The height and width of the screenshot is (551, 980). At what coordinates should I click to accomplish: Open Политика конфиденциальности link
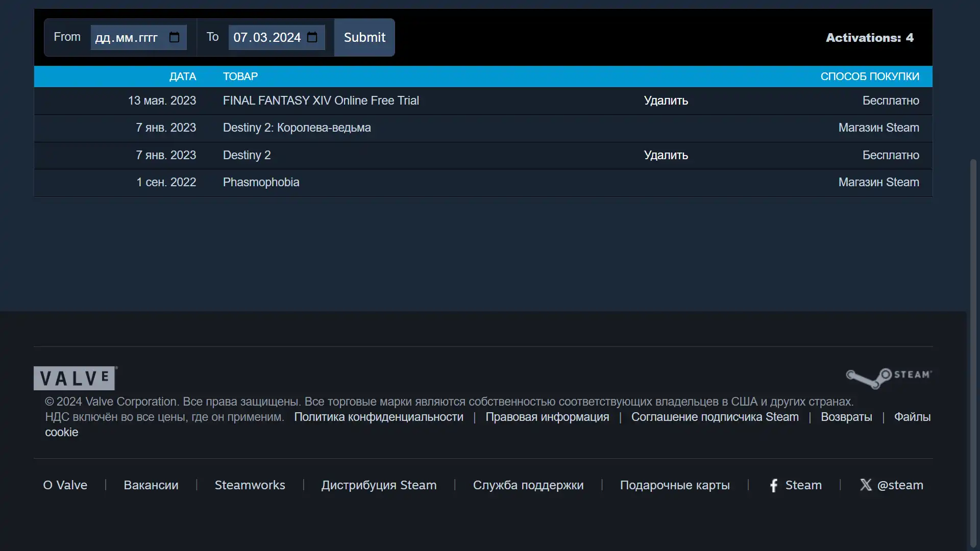[379, 417]
